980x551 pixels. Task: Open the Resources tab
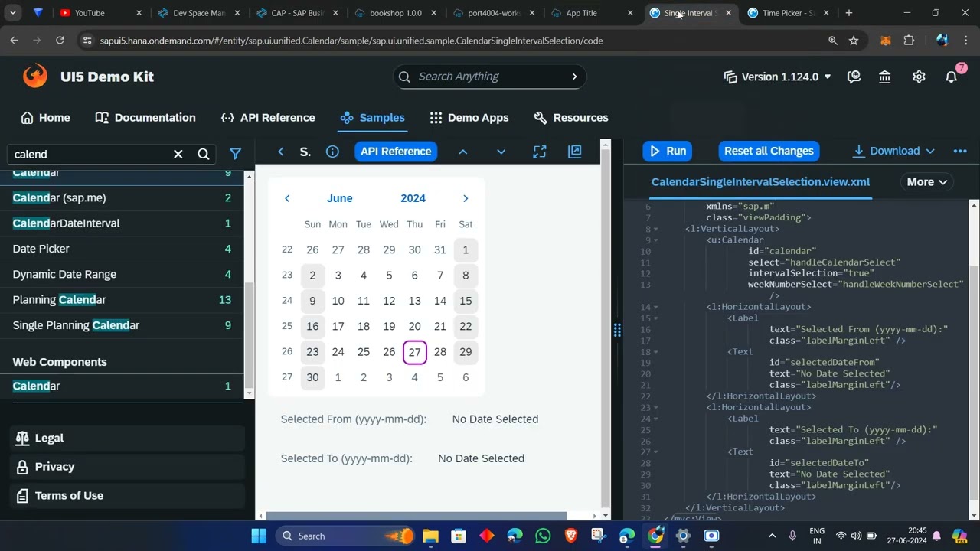[x=571, y=118]
